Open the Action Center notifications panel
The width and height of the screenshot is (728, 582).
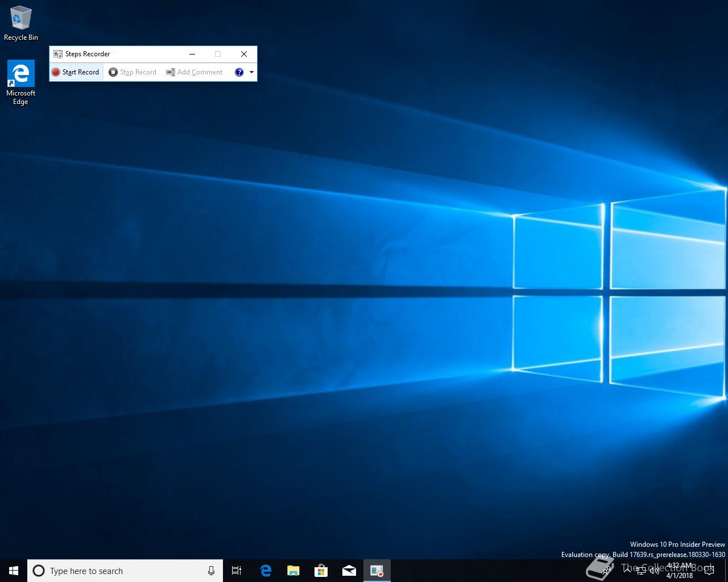point(709,571)
